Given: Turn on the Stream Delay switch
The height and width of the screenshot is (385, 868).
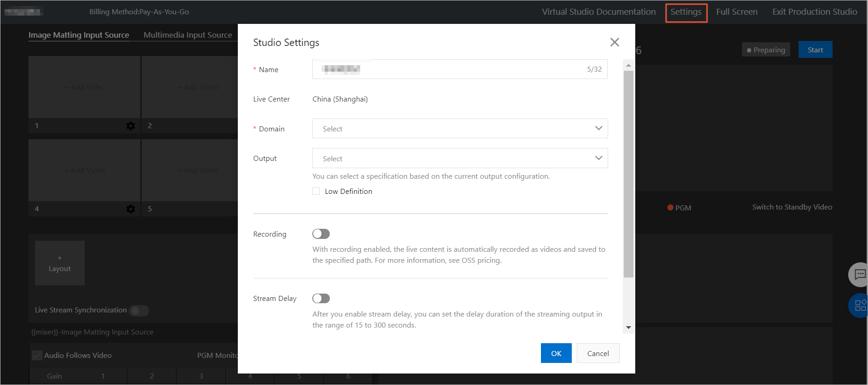Looking at the screenshot, I should (321, 299).
